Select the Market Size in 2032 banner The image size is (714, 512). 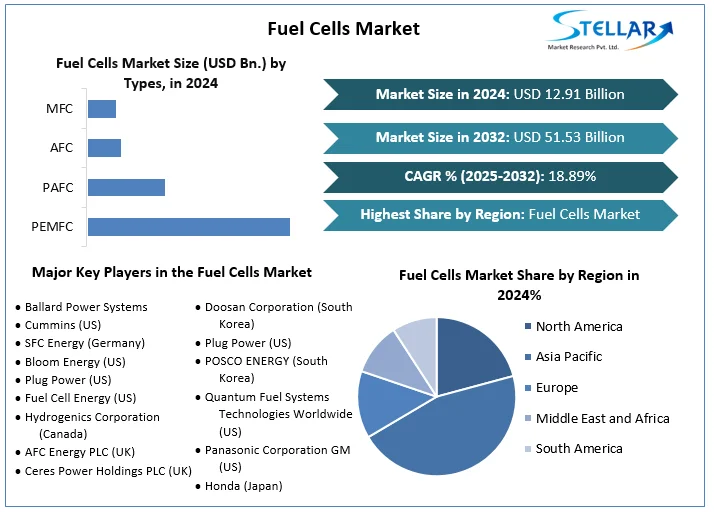tap(500, 137)
